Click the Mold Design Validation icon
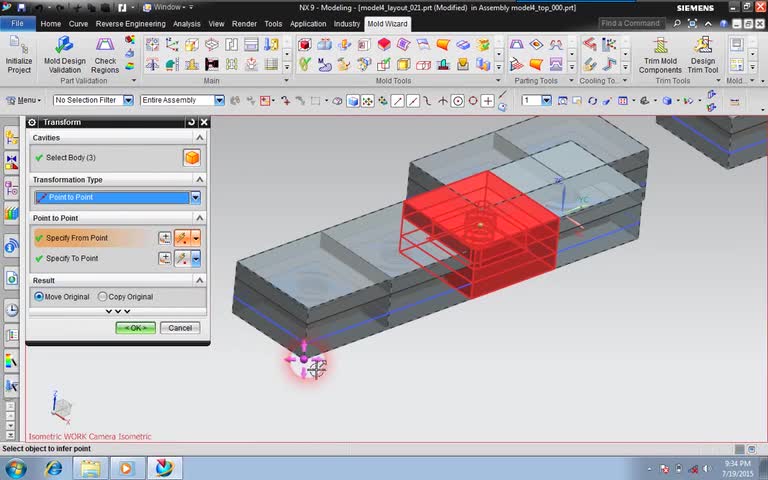The width and height of the screenshot is (768, 480). tap(64, 46)
